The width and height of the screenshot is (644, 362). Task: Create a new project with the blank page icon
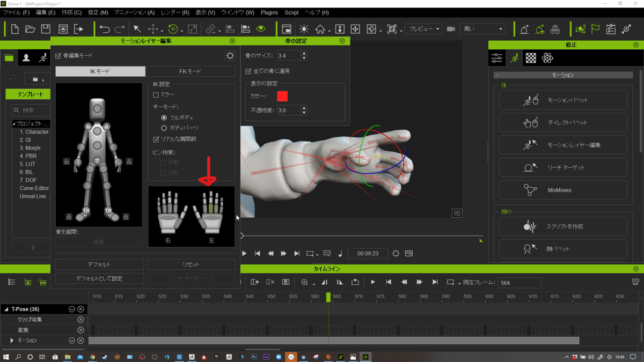[x=15, y=29]
